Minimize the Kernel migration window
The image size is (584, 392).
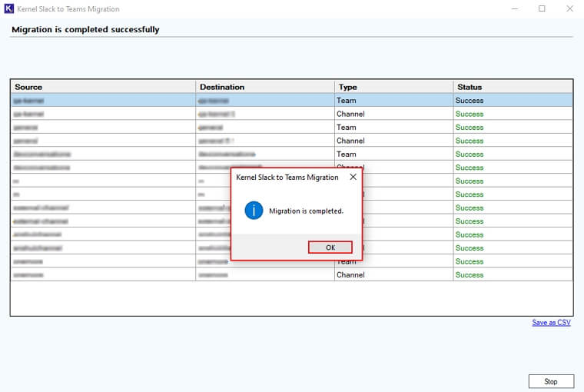pos(515,8)
